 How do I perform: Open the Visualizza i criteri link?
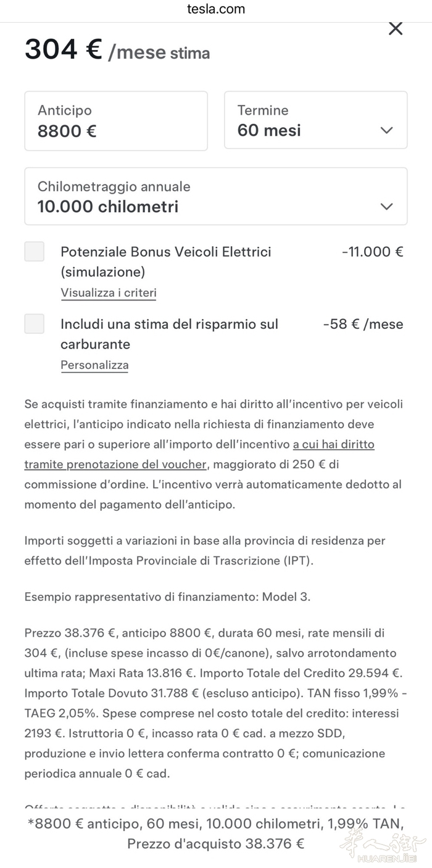pyautogui.click(x=109, y=293)
